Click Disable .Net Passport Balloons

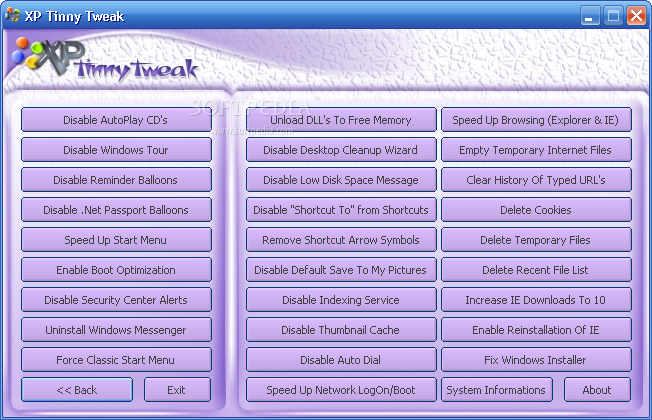[x=116, y=210]
